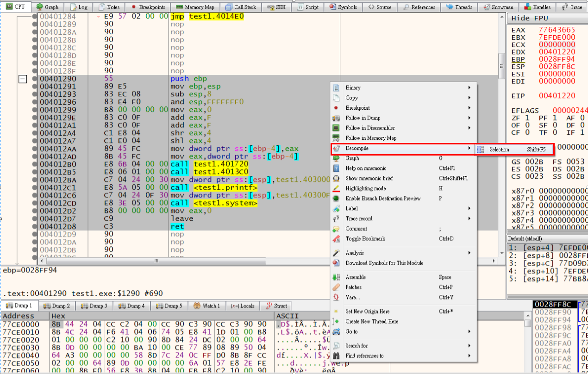
Task: Click Show mnemonic brief
Action: tap(403, 178)
